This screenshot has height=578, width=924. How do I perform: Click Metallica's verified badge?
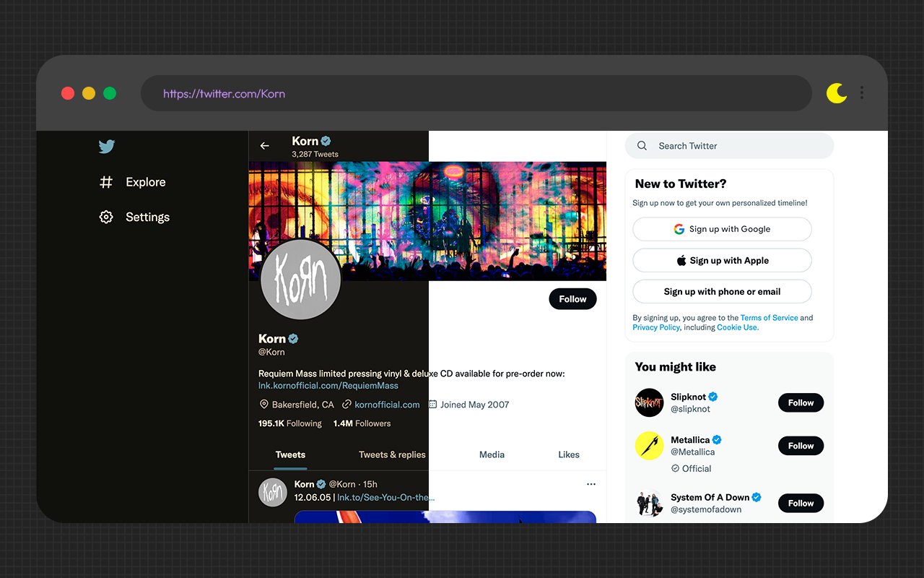coord(718,440)
